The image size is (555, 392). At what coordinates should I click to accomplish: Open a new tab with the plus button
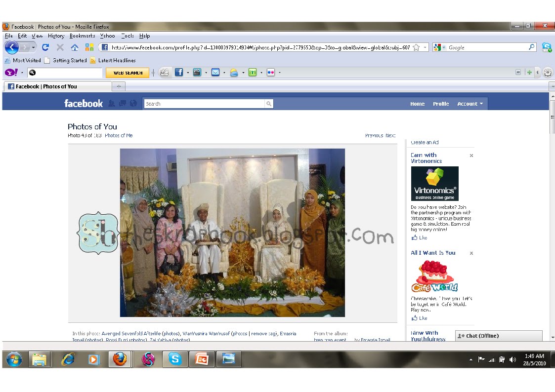click(119, 86)
